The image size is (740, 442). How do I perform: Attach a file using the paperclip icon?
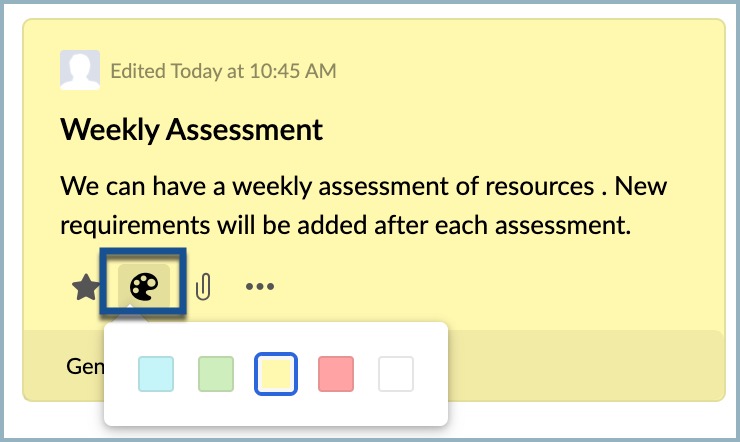(x=203, y=286)
